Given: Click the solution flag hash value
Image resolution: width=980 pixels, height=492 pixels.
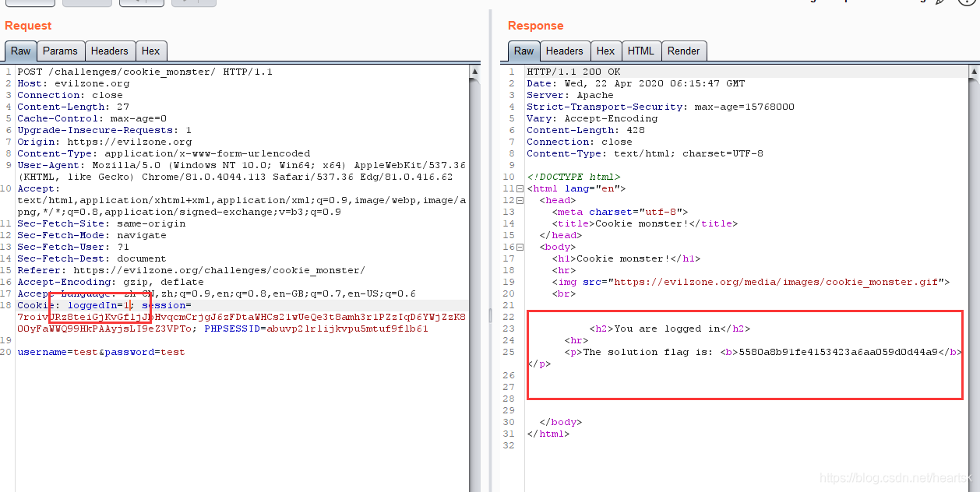Looking at the screenshot, I should point(838,352).
